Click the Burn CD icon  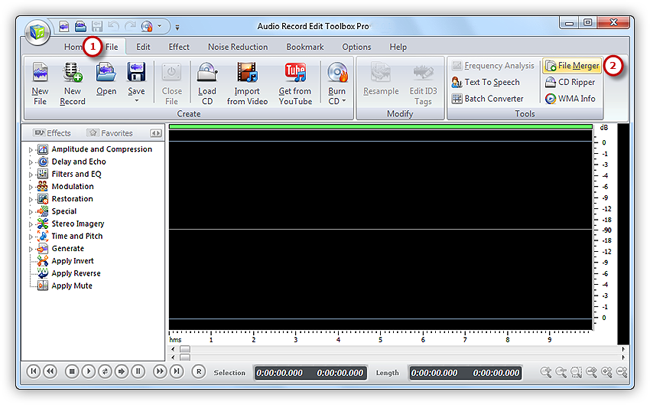[337, 72]
